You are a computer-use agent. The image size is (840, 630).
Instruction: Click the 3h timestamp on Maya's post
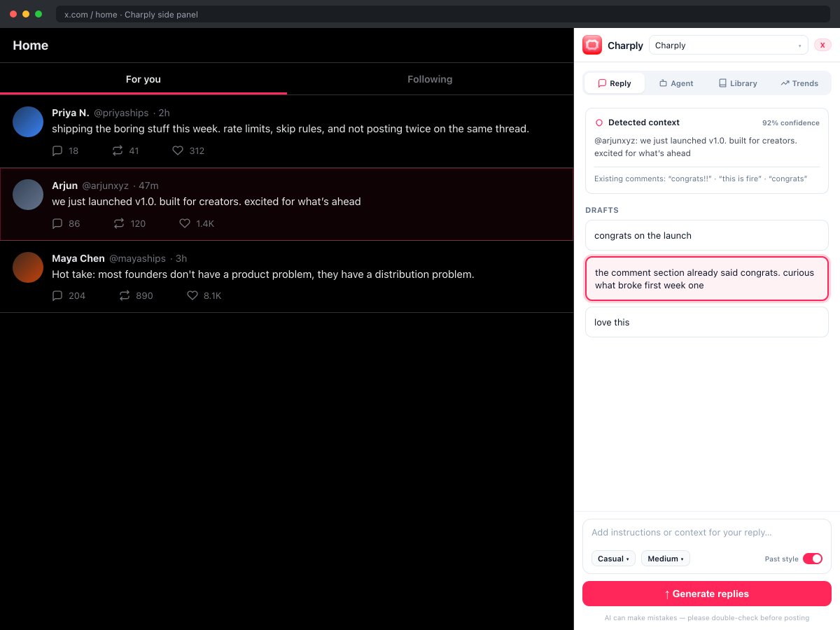(x=181, y=258)
